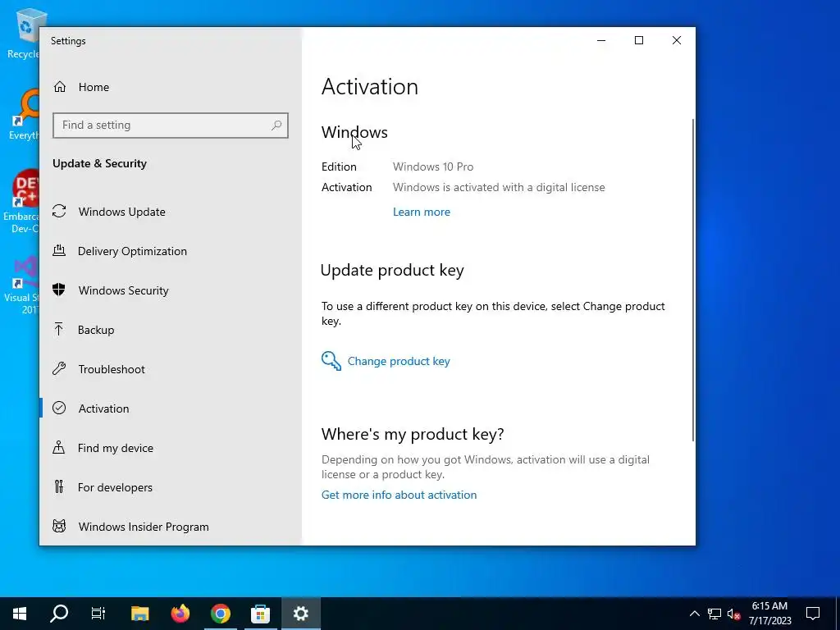Launch Google Chrome from the taskbar
840x630 pixels.
click(220, 614)
